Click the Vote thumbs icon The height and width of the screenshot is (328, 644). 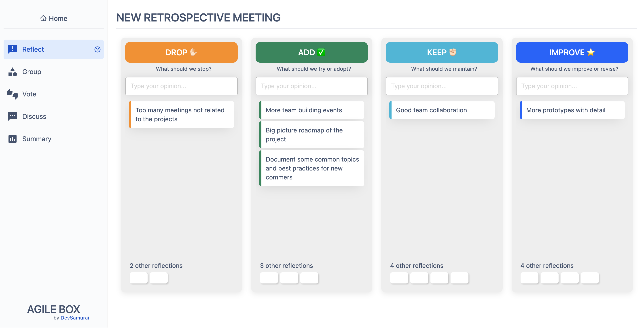pyautogui.click(x=12, y=94)
